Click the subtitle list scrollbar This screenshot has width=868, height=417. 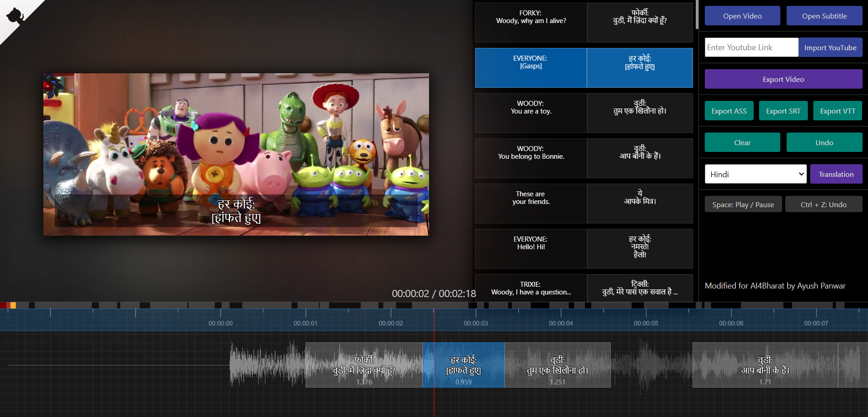click(697, 14)
